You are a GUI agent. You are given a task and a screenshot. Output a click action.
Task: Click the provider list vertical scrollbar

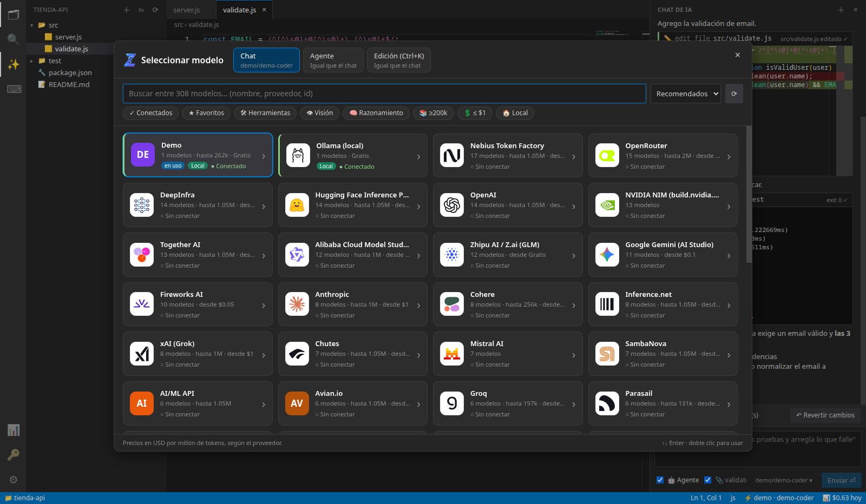coord(749,194)
